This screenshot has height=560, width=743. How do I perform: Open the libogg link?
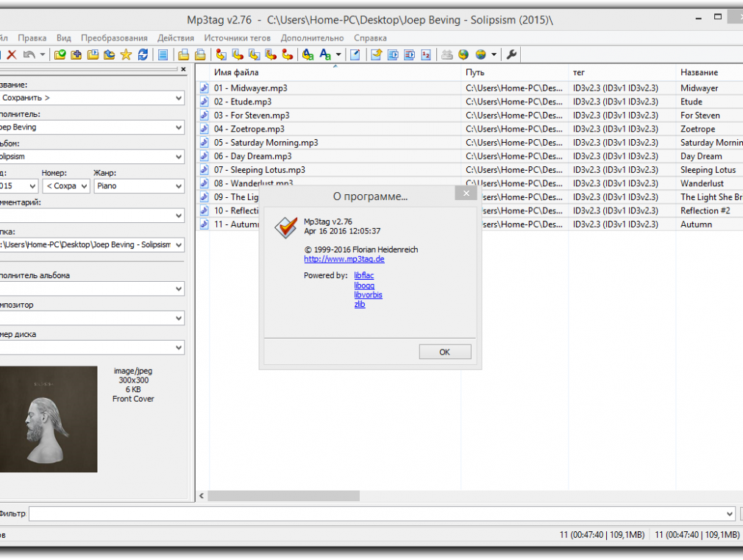coord(364,286)
